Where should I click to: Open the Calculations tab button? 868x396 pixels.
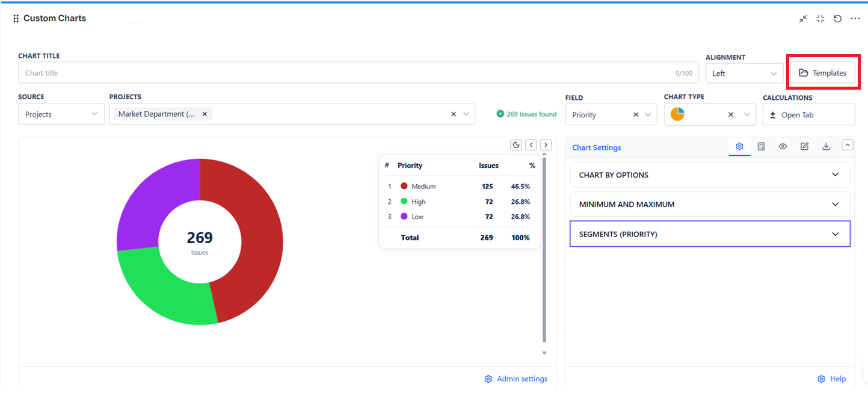point(808,114)
